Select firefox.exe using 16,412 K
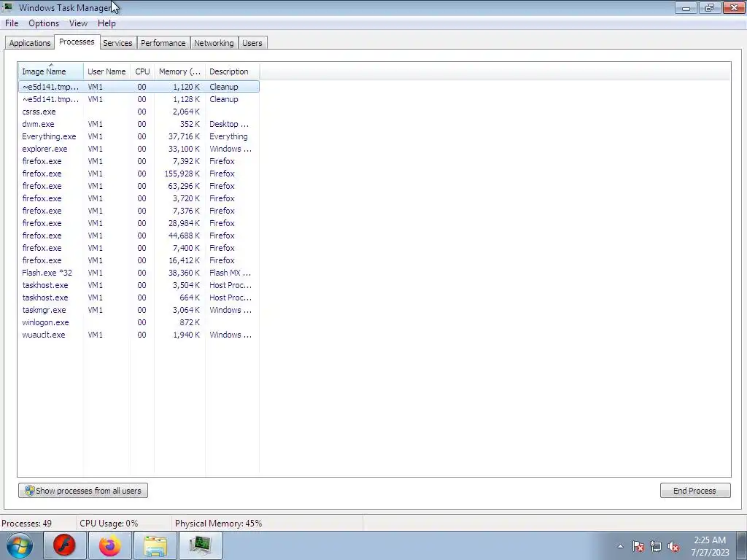 [x=139, y=260]
